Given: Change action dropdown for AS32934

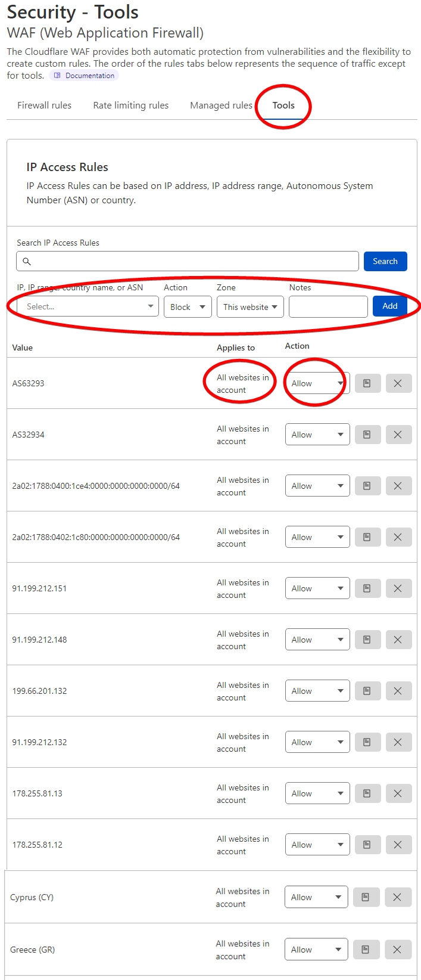Looking at the screenshot, I should (317, 435).
